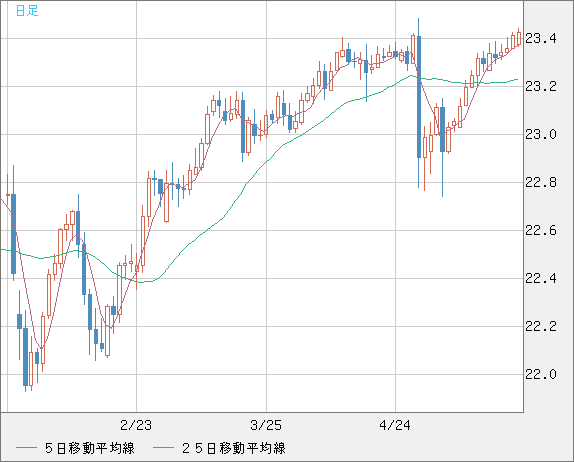Click the 2/23 date axis label
Image resolution: width=574 pixels, height=462 pixels.
tap(136, 425)
